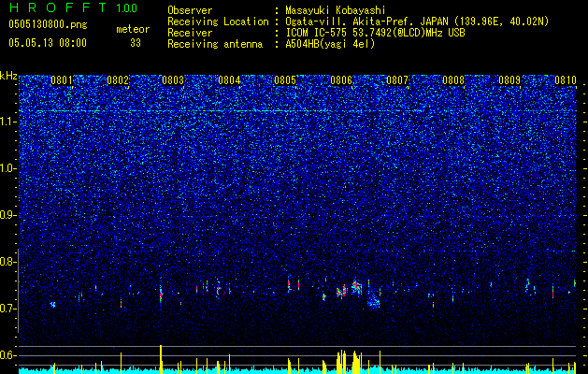Click the 0809 time marker

click(x=509, y=80)
